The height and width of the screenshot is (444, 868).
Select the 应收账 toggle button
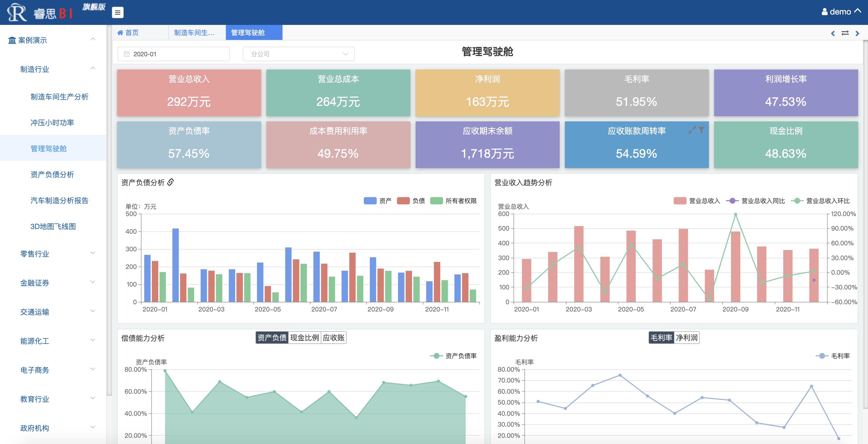click(x=333, y=337)
